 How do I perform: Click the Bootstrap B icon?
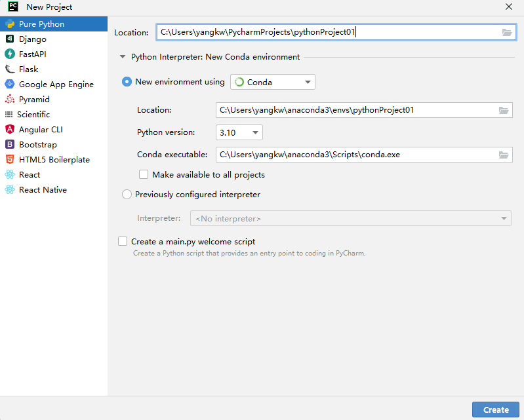(10, 144)
